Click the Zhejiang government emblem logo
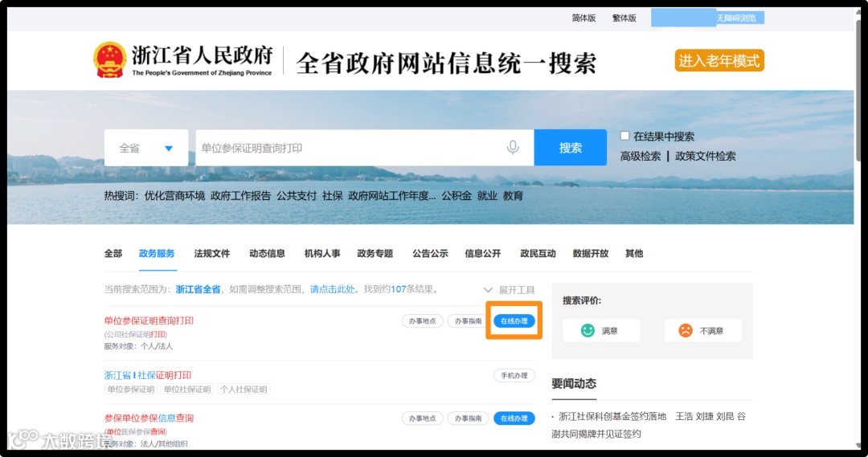Image resolution: width=868 pixels, height=457 pixels. tap(109, 59)
